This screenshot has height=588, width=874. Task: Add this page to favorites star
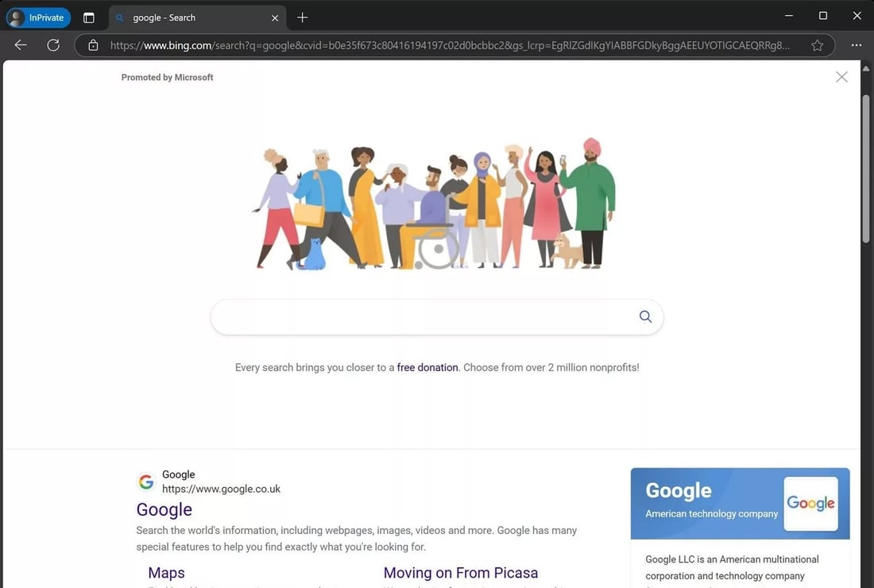point(817,45)
